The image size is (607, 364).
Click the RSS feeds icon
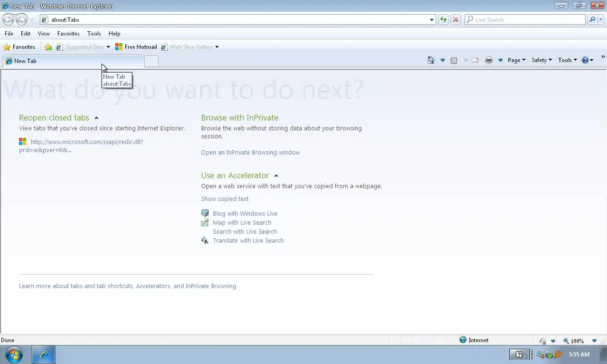454,60
